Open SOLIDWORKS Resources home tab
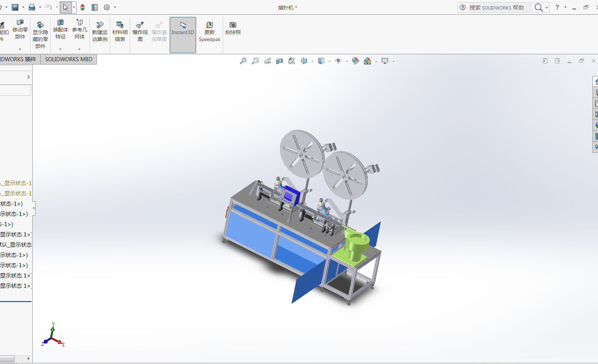This screenshot has width=598, height=364. 596,81
